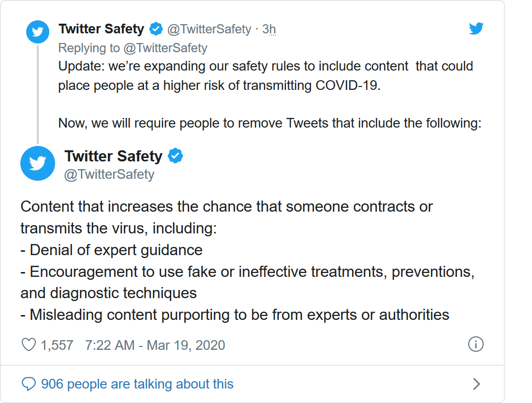Click the verified badge in the parent tweet header
The height and width of the screenshot is (403, 532).
156,29
